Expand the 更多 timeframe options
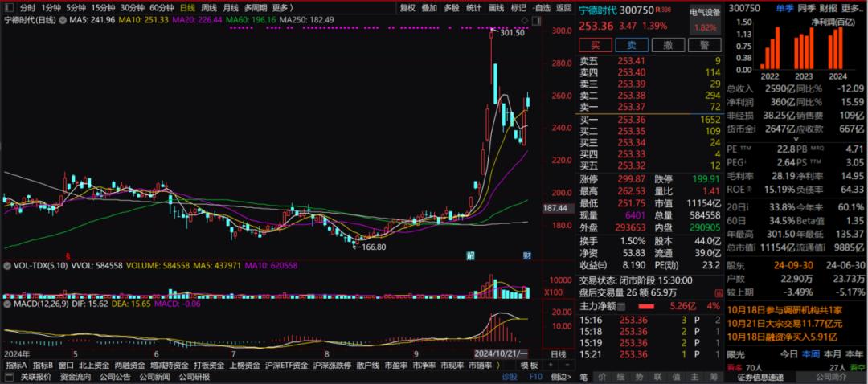Image resolution: width=868 pixels, height=384 pixels. click(x=280, y=8)
